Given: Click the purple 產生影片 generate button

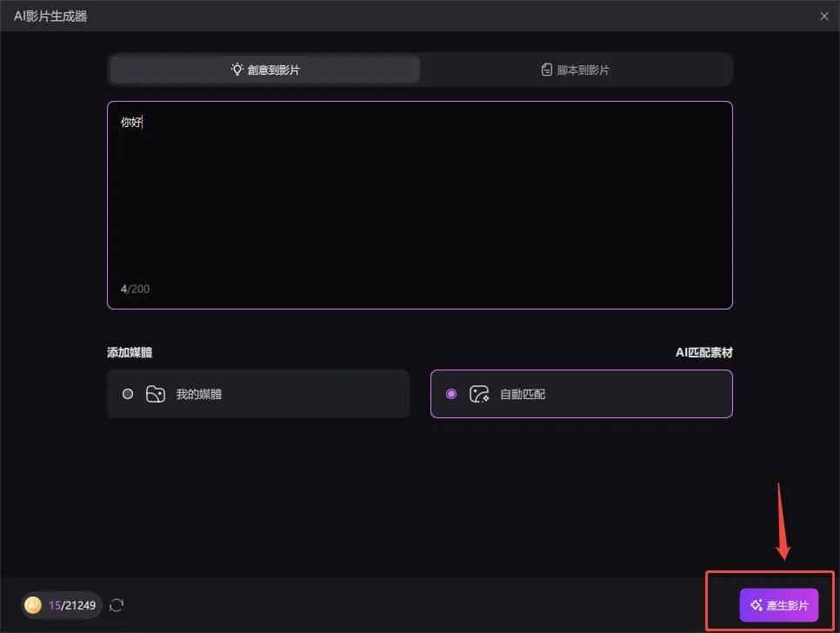Looking at the screenshot, I should pos(777,603).
